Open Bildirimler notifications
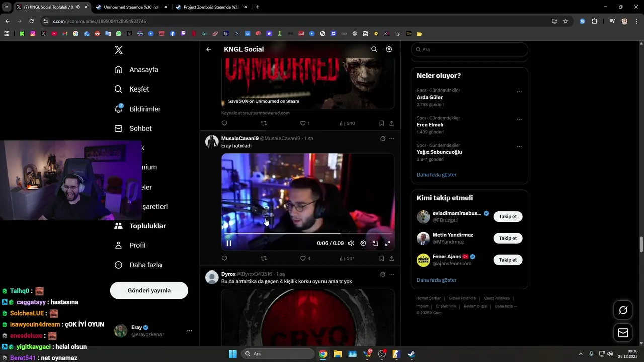 [137, 109]
